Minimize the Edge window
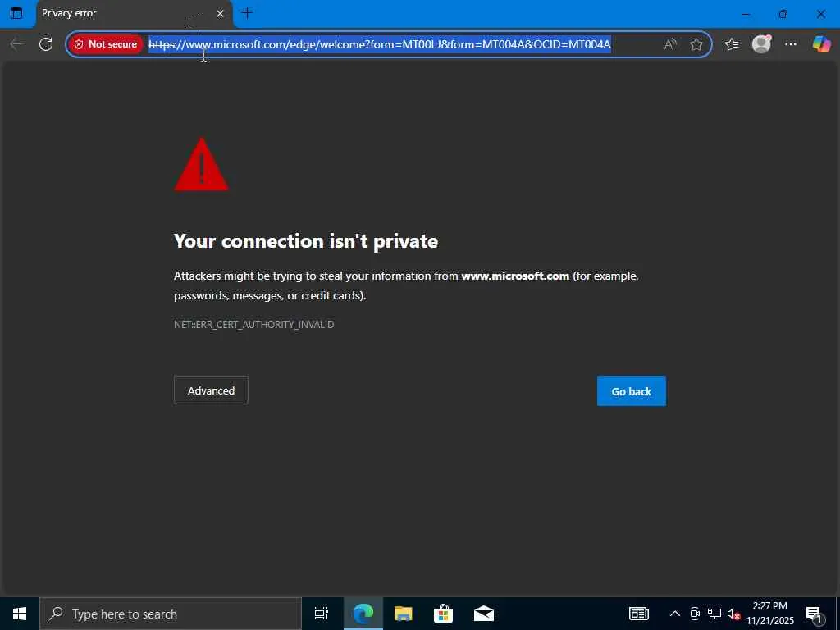The image size is (840, 630). tap(746, 14)
